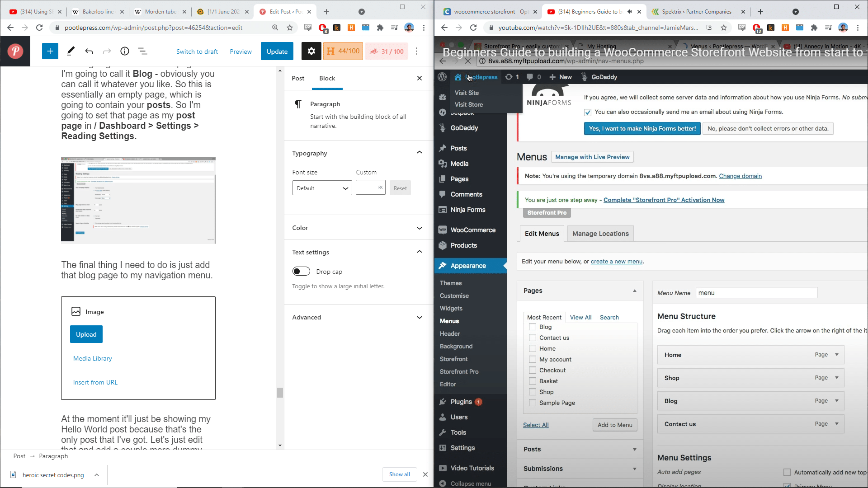Switch to the Manage Locations tab

pos(600,234)
